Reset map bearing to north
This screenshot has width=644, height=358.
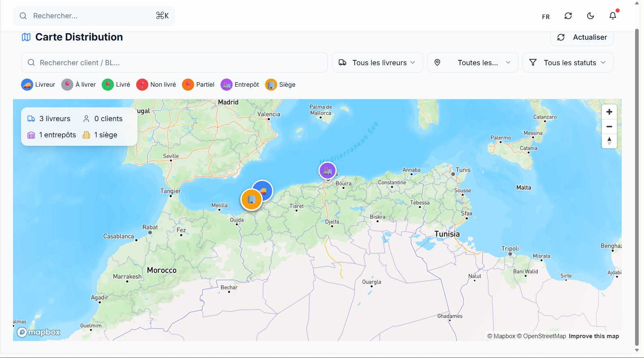pos(609,141)
